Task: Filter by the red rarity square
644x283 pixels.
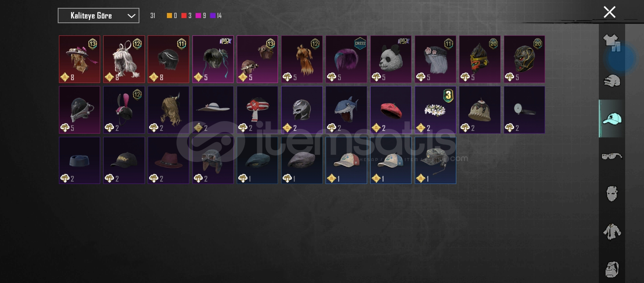Action: click(184, 16)
